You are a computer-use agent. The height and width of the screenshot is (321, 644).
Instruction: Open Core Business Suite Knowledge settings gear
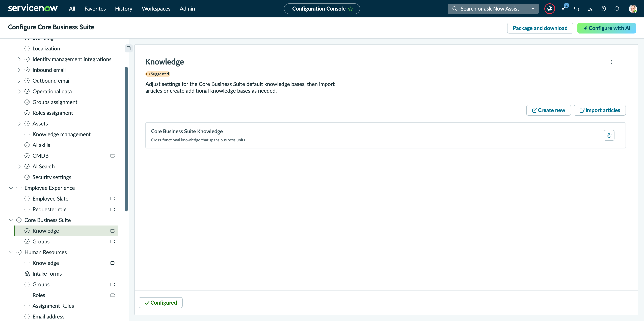(x=609, y=135)
